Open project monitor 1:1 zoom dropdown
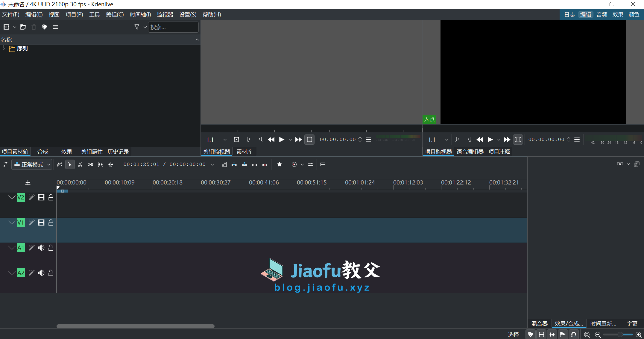Viewport: 644px width, 339px height. pyautogui.click(x=438, y=140)
